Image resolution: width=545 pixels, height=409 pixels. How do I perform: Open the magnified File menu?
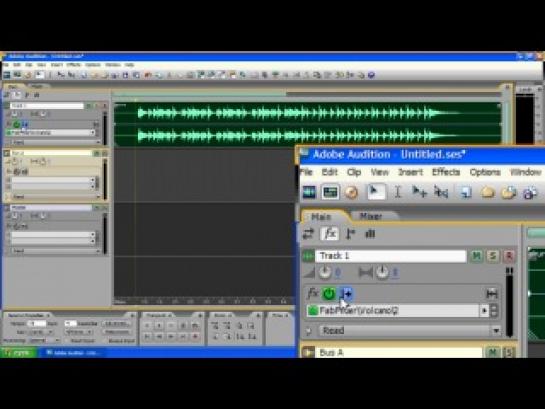click(306, 172)
